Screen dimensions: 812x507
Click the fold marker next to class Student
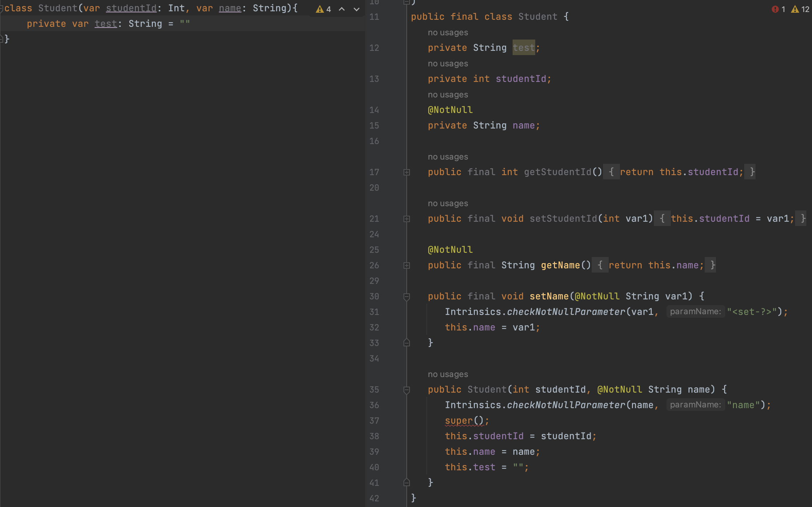pyautogui.click(x=2, y=8)
